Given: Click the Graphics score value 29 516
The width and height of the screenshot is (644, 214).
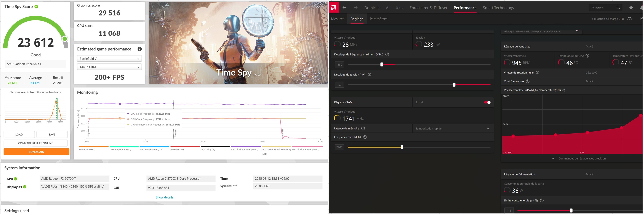Looking at the screenshot, I should (109, 13).
